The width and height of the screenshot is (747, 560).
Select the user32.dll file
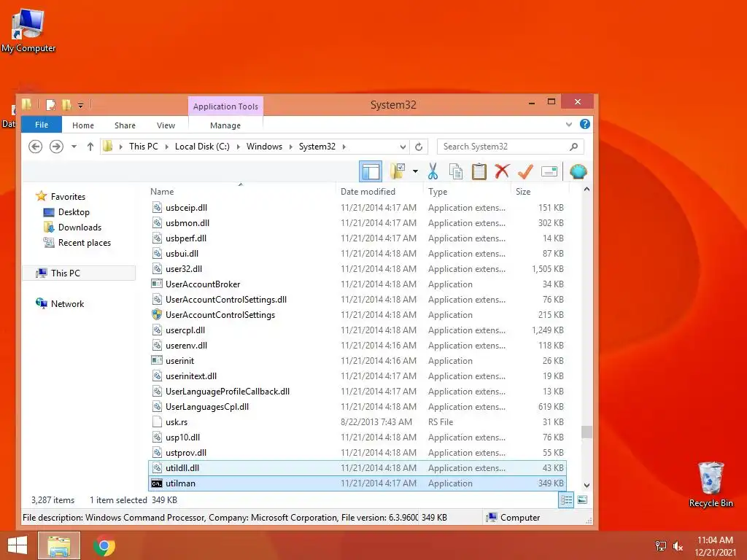pyautogui.click(x=357, y=268)
